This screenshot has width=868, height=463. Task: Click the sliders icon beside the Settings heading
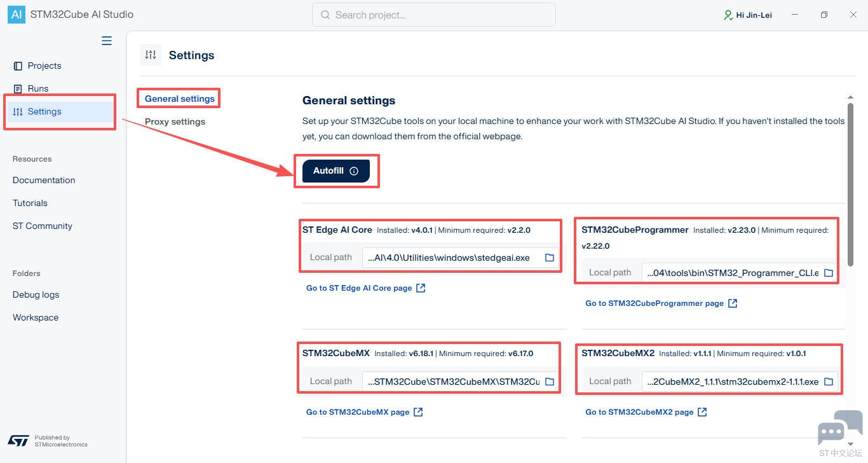[151, 55]
